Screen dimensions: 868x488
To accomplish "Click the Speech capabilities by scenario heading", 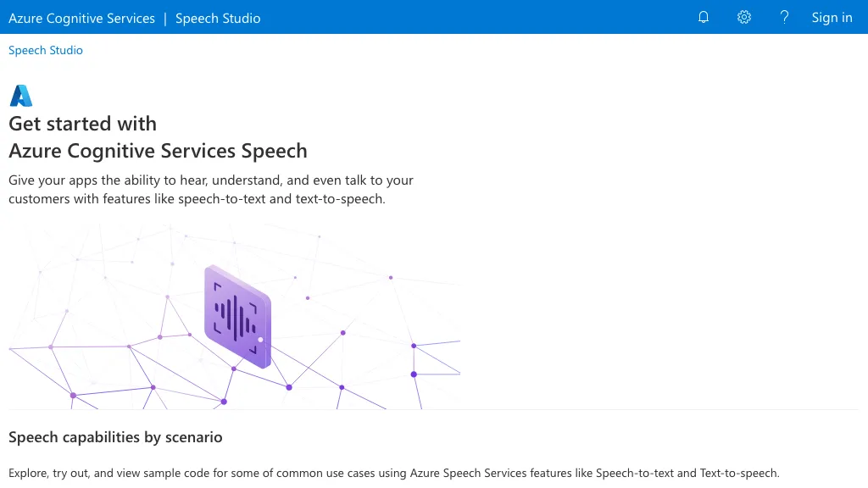I will coord(115,437).
